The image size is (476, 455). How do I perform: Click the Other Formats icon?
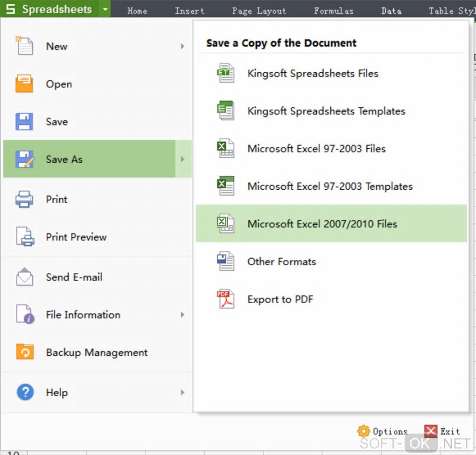tap(226, 262)
